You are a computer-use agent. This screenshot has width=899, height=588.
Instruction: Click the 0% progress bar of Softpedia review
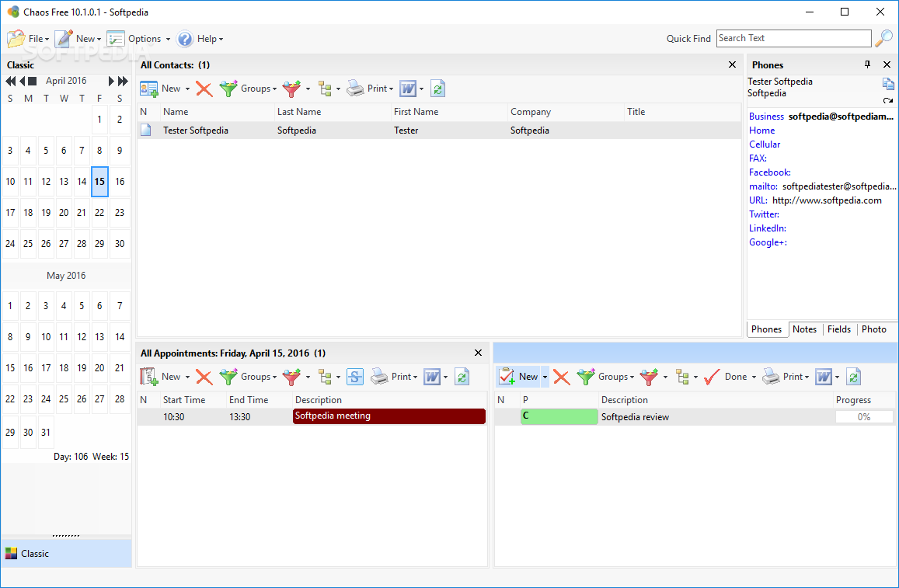864,417
